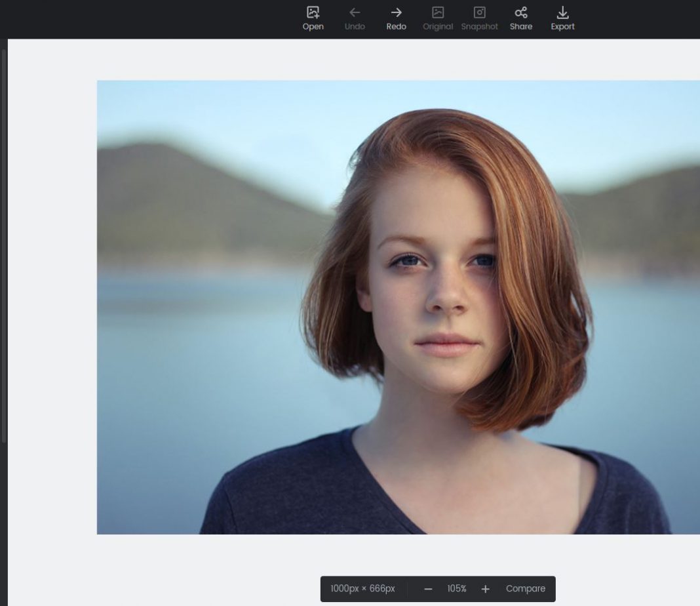Viewport: 700px width, 606px height.
Task: Select the "Open" text label in toolbar
Action: click(x=313, y=27)
